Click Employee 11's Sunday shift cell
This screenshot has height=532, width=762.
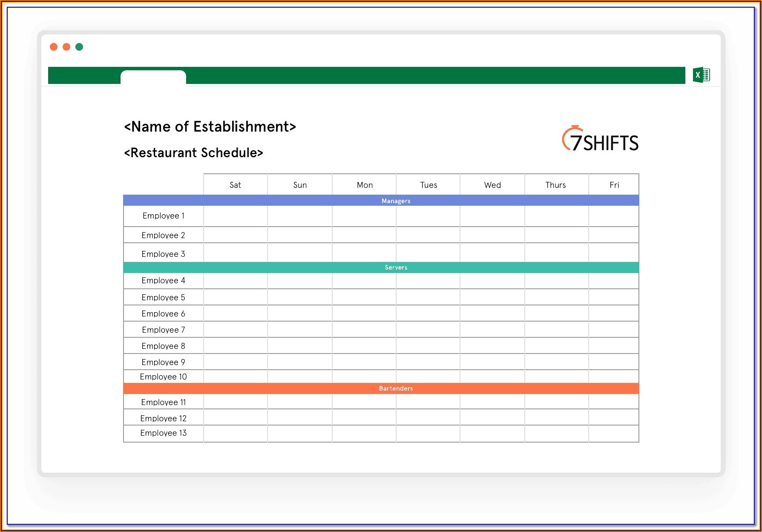300,402
